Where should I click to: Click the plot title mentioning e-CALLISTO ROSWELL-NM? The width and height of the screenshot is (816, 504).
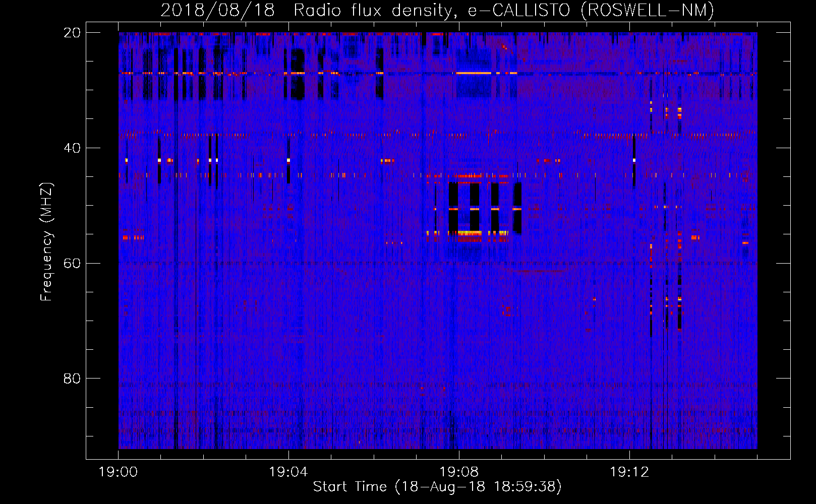437,10
